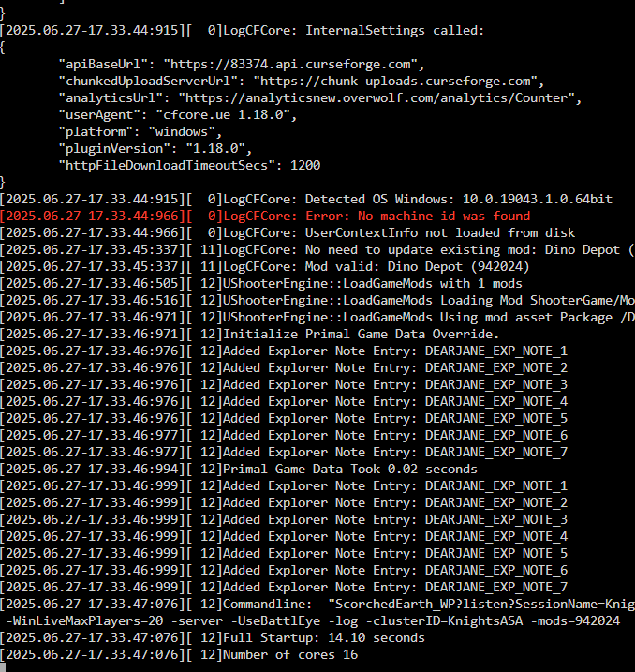The width and height of the screenshot is (635, 672).
Task: Click the first DEARJANE_EXP_NOTE_7 entry
Action: point(495,452)
